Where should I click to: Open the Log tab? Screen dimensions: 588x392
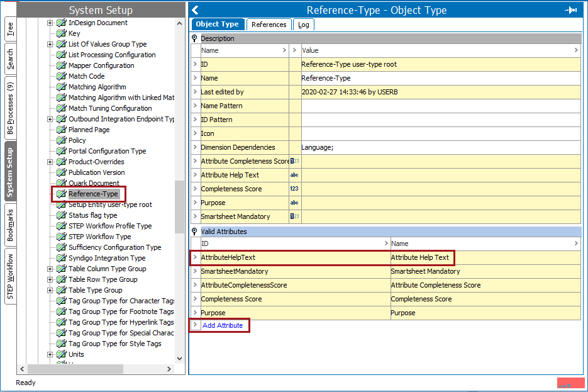coord(304,25)
